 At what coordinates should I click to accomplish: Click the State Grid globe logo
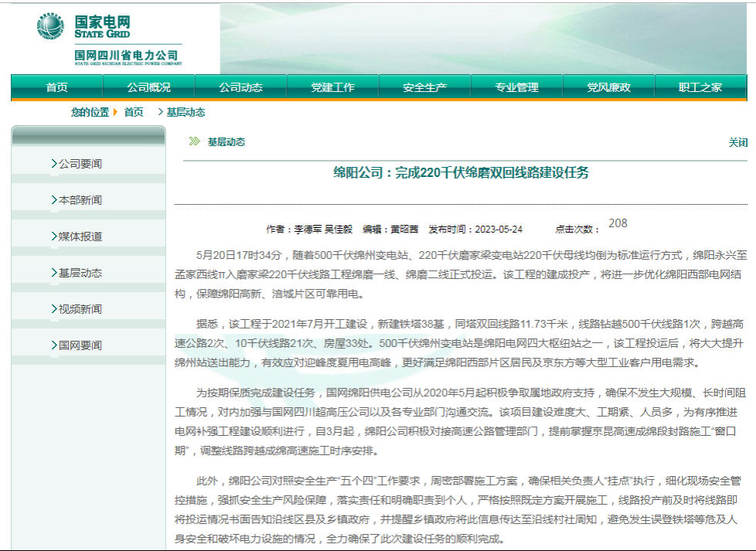(x=51, y=27)
